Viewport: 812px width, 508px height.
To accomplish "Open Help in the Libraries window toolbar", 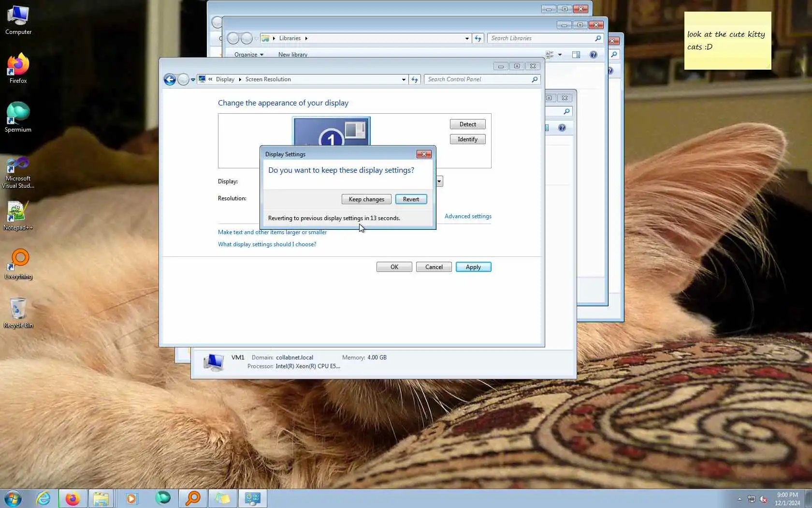I will pyautogui.click(x=594, y=55).
